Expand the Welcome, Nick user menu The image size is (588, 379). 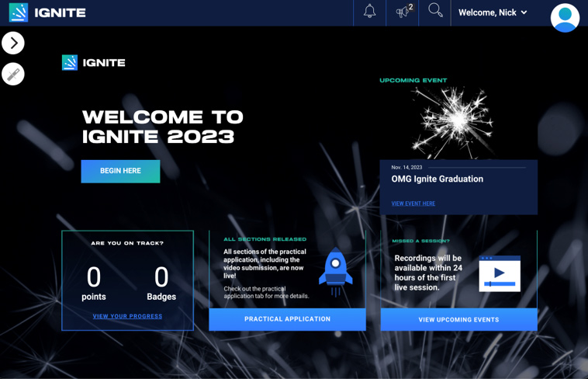493,12
